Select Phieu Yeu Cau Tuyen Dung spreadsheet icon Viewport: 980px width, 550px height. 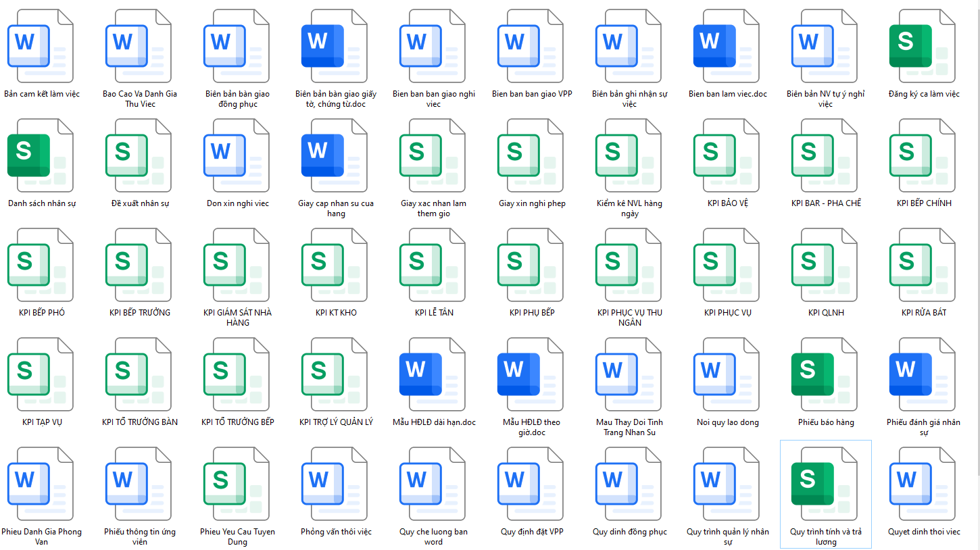click(x=236, y=484)
